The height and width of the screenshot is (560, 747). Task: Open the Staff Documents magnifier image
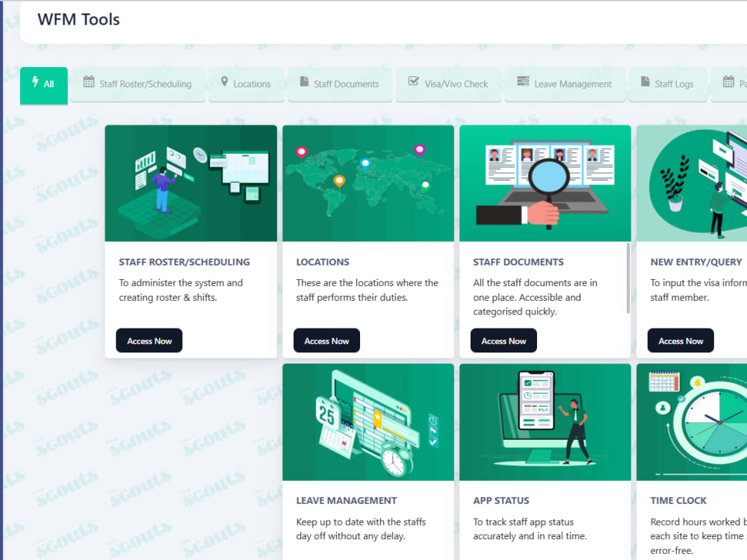coord(545,184)
